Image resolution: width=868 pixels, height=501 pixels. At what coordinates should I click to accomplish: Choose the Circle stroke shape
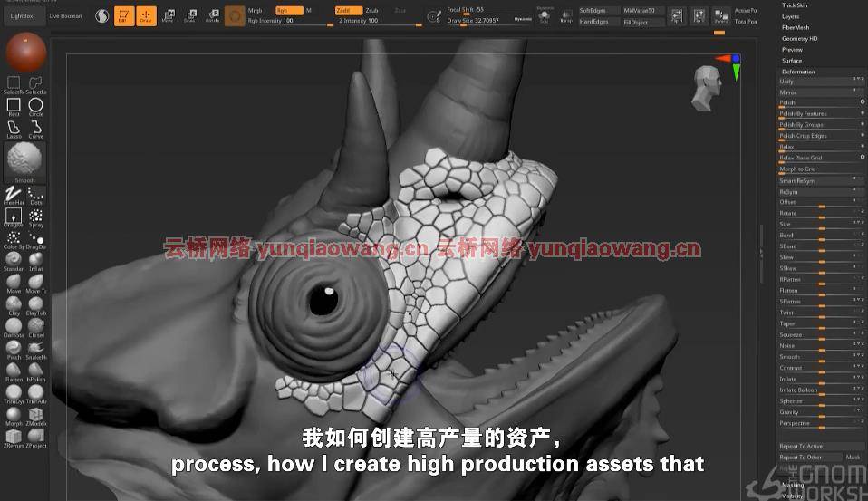[x=36, y=106]
